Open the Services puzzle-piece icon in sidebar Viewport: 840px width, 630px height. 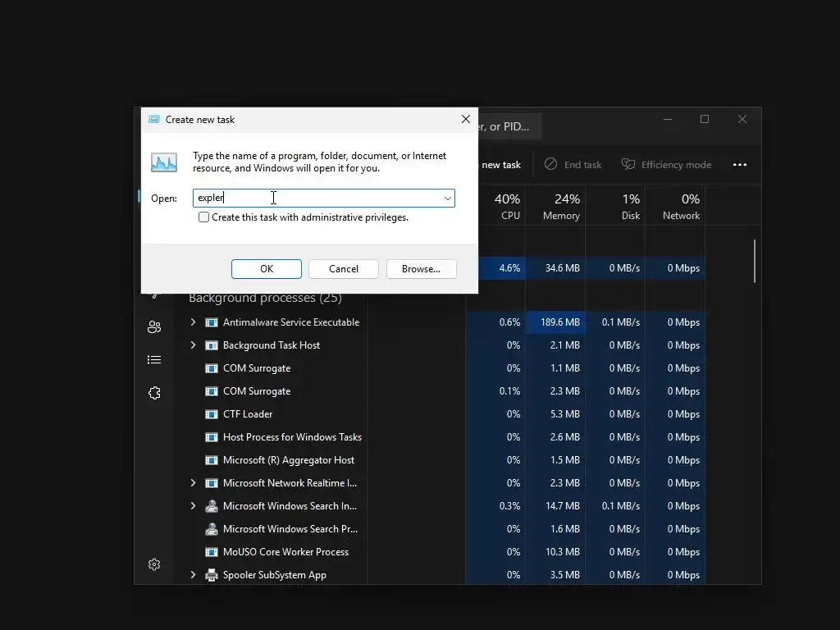click(x=154, y=393)
